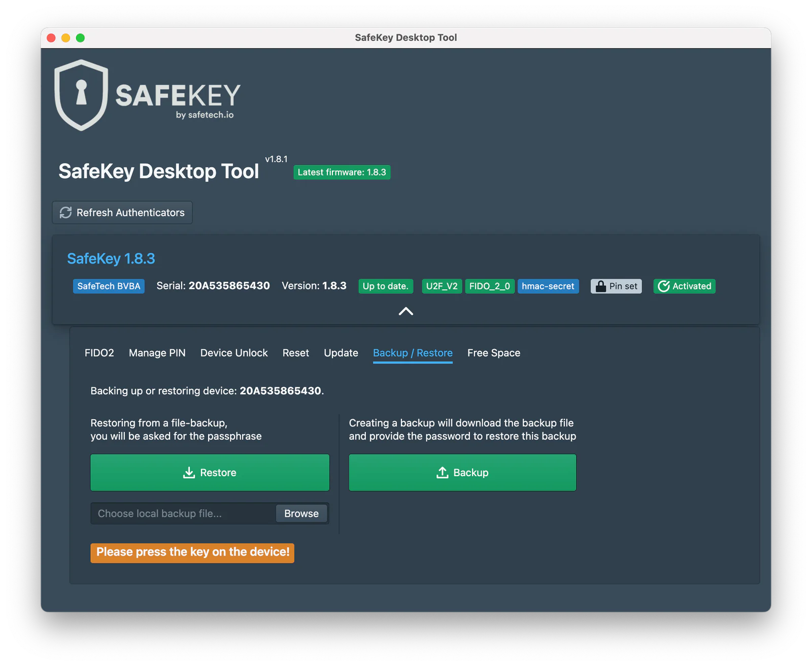The height and width of the screenshot is (666, 812).
Task: Click the Refresh Authenticators button
Action: pos(122,213)
